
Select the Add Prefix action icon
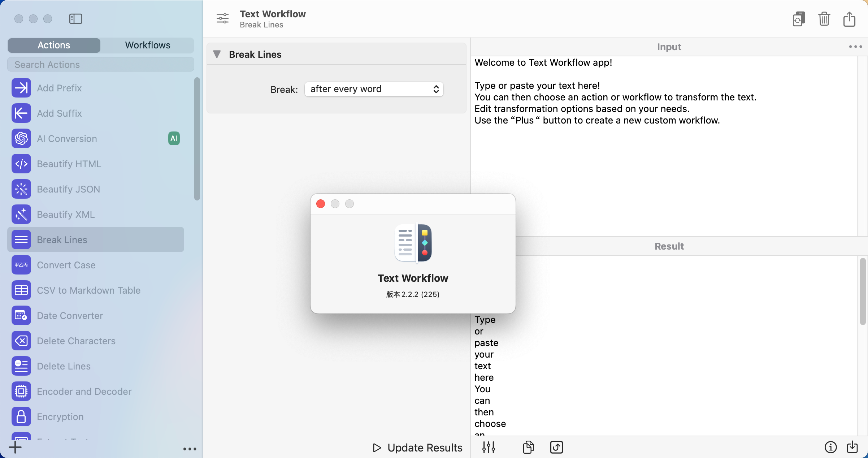(21, 88)
